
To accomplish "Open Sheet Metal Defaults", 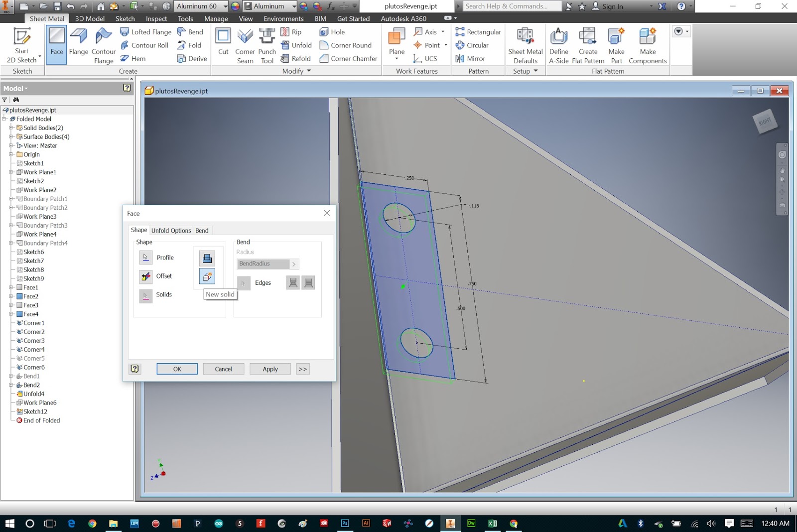I will point(525,45).
